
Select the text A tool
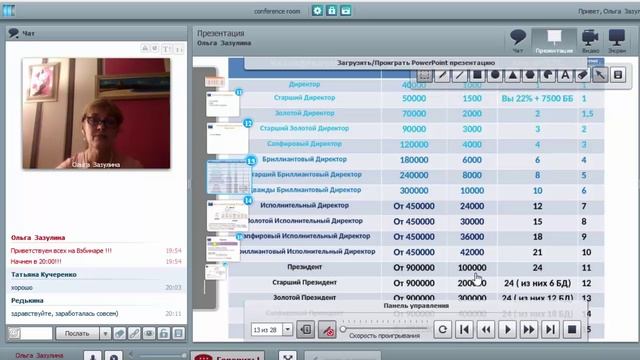point(565,75)
